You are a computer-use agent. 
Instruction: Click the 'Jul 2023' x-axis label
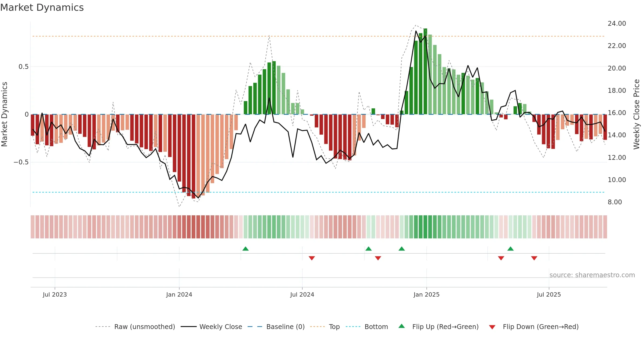(55, 294)
